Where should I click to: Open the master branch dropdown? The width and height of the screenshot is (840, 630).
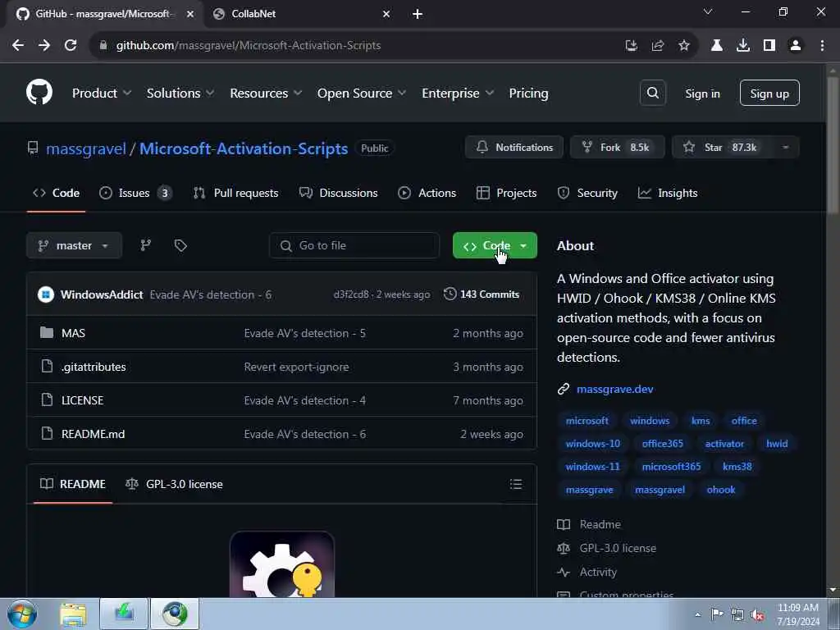click(x=74, y=245)
